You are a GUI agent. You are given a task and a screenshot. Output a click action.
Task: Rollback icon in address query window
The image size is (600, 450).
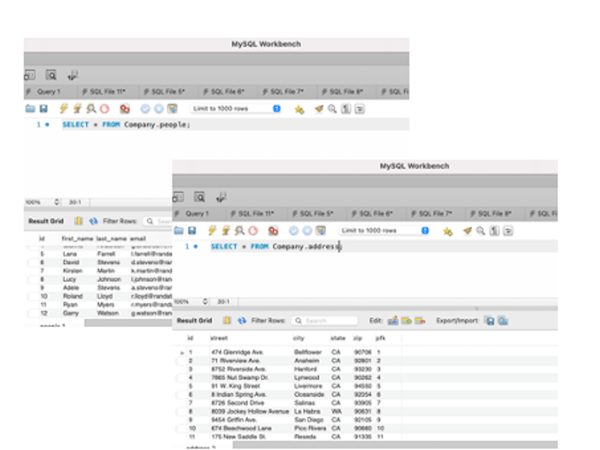[307, 231]
